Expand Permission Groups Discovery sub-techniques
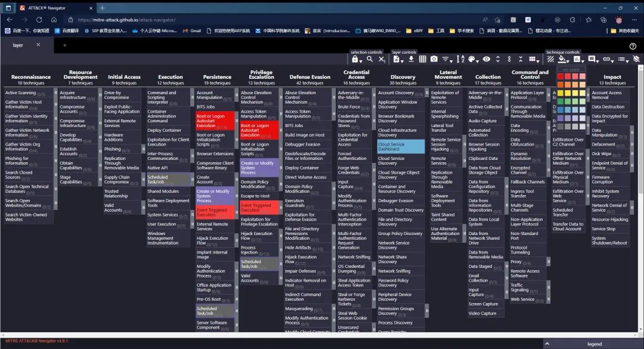The height and width of the screenshot is (349, 644). [427, 311]
